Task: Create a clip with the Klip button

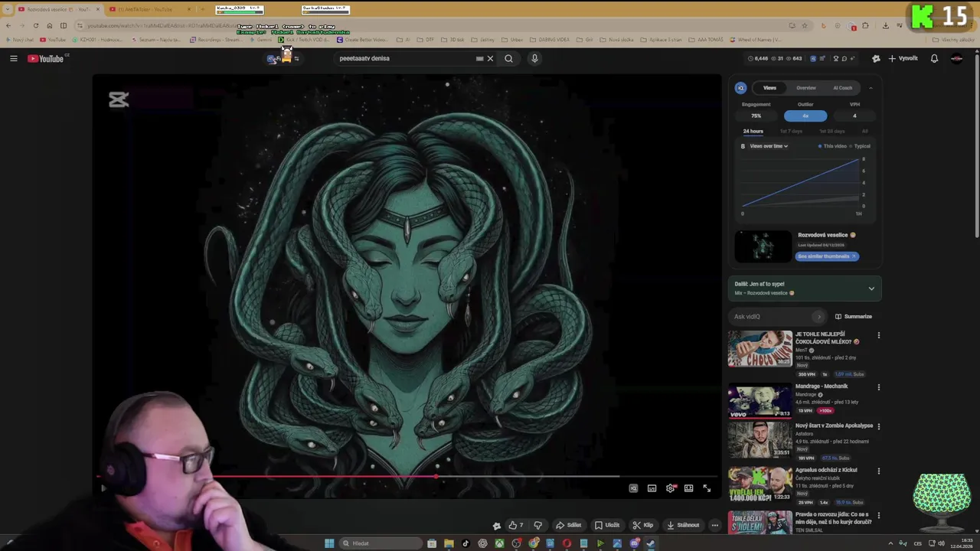Action: click(643, 525)
